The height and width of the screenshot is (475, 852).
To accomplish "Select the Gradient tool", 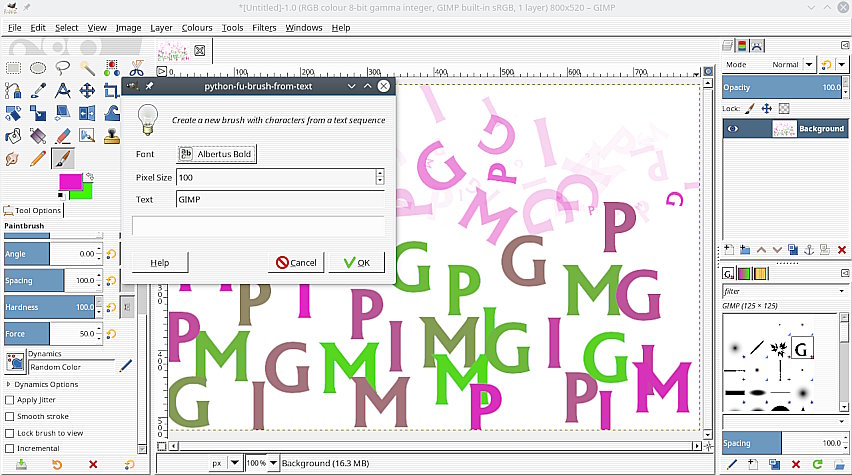I will (x=37, y=136).
